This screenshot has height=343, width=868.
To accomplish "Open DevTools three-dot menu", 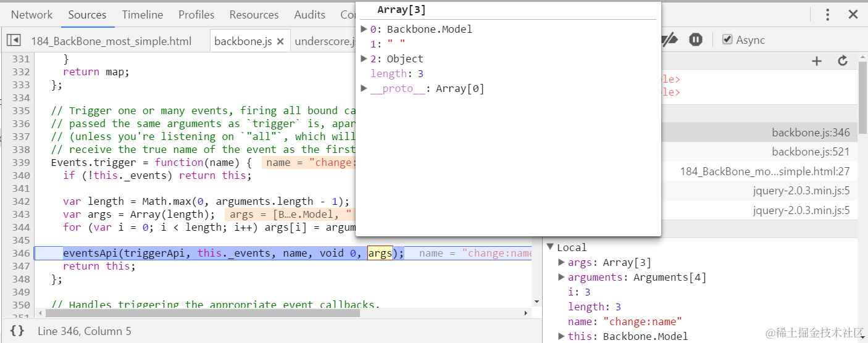I will [828, 14].
